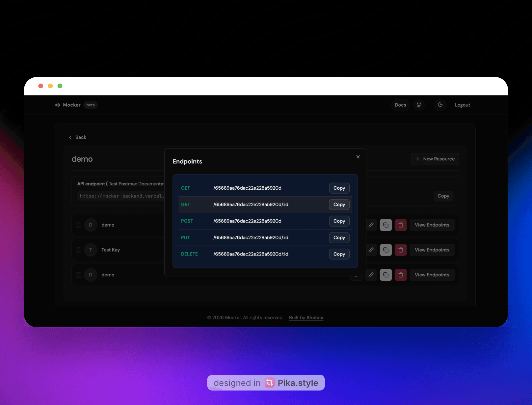
Task: Select the pencil edit icon for Test Key
Action: tap(371, 250)
